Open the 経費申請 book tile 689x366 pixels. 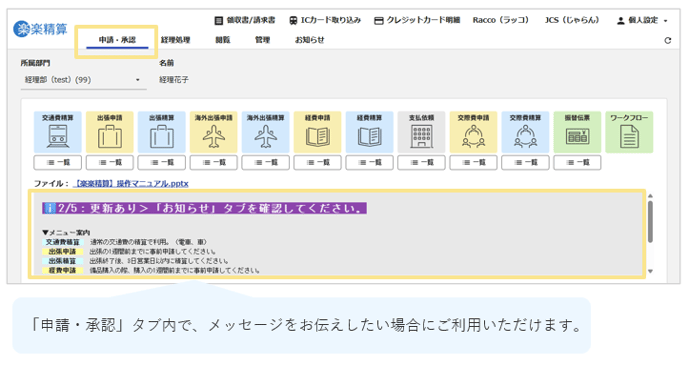click(x=317, y=132)
